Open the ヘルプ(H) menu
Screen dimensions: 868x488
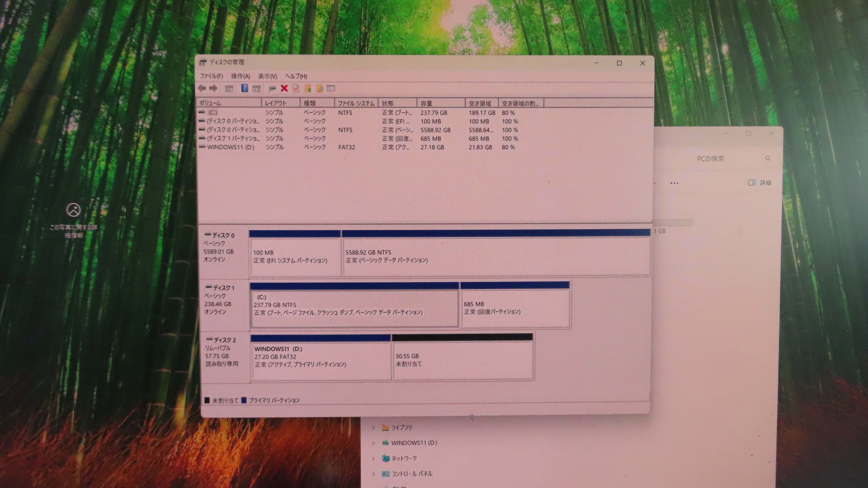tap(296, 76)
